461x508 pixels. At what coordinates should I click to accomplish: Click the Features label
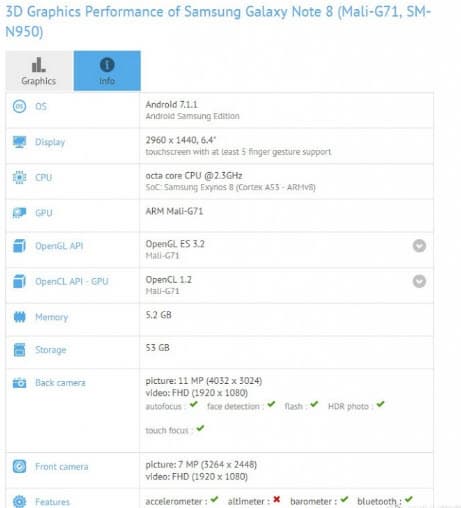[52, 502]
